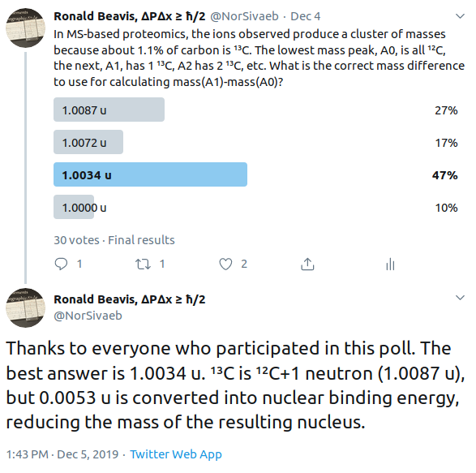Reply to the poll tweet
This screenshot has width=476, height=473.
[61, 264]
